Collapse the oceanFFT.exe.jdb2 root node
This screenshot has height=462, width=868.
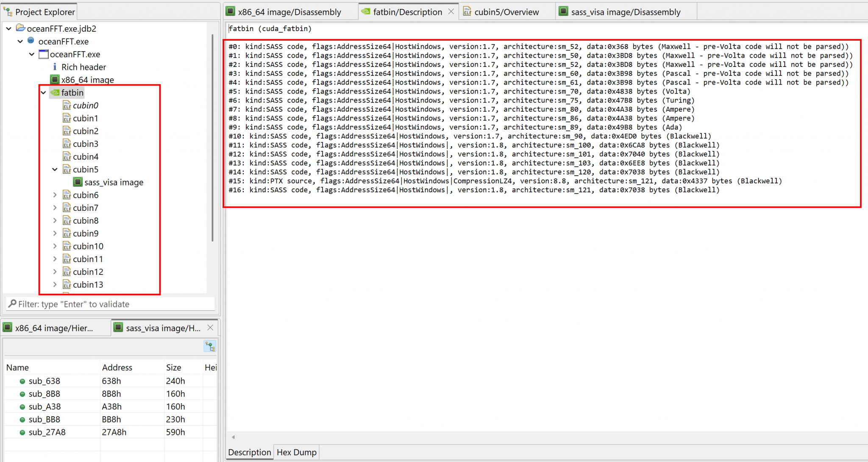click(8, 28)
